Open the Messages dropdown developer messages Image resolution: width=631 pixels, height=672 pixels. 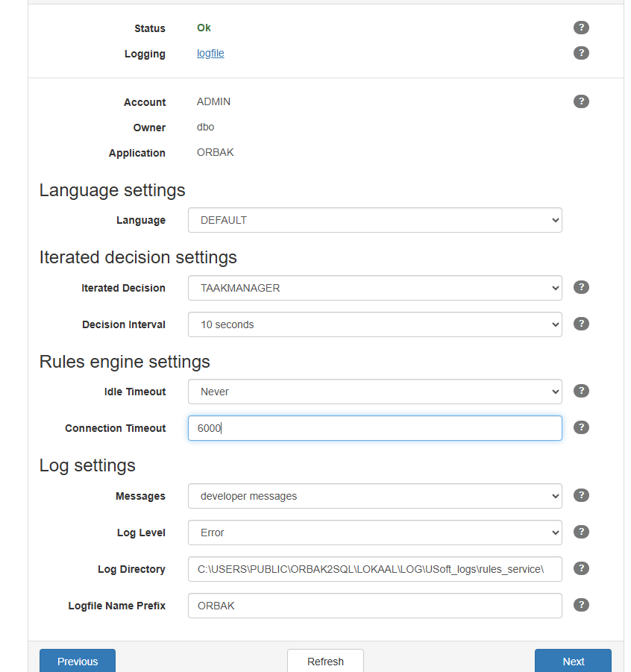click(374, 496)
